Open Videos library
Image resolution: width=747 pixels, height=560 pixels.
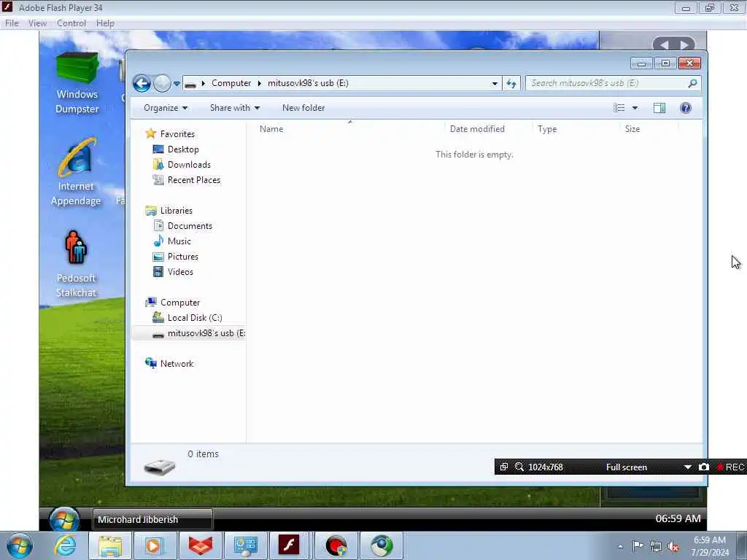180,272
